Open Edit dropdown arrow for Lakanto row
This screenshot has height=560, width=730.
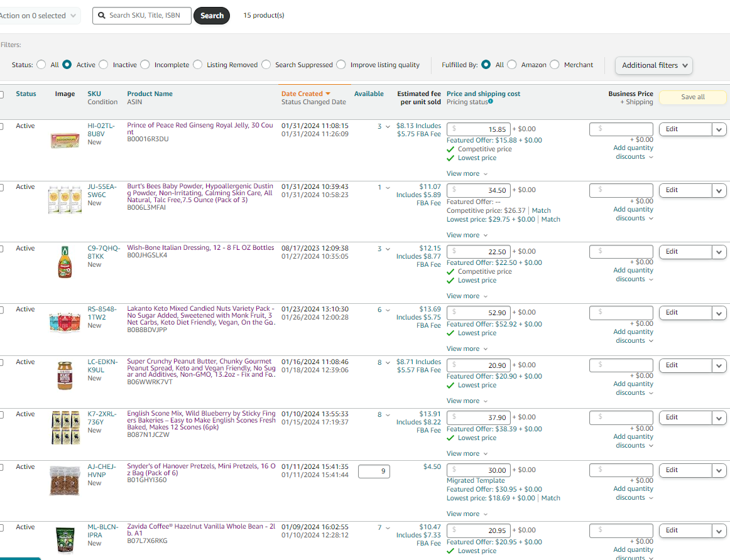pyautogui.click(x=719, y=313)
